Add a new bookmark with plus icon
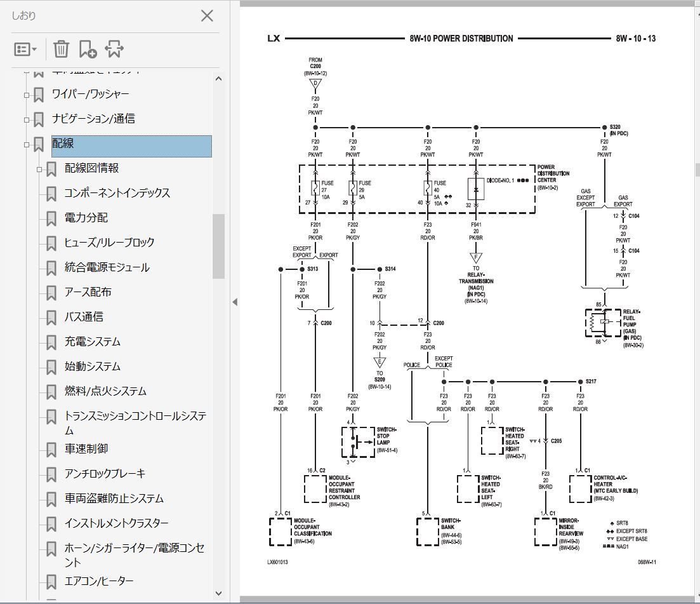Screen dimensions: 700x604 (x=88, y=49)
